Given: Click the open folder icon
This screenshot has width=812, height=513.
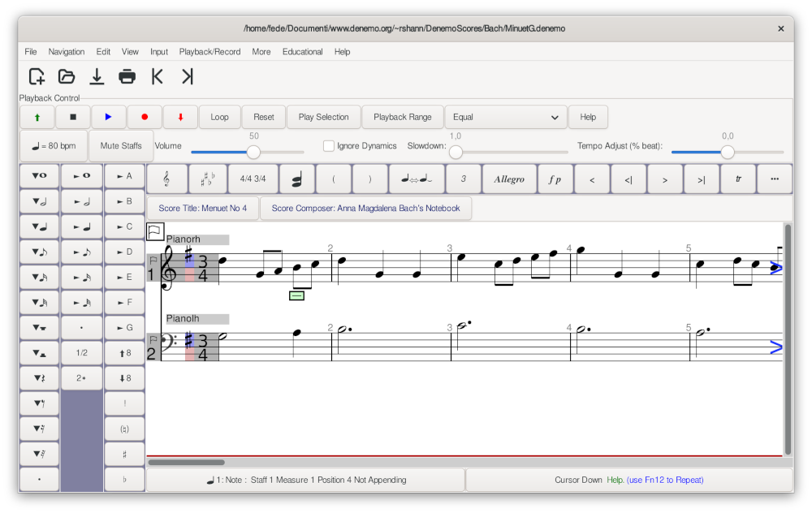Looking at the screenshot, I should click(67, 77).
